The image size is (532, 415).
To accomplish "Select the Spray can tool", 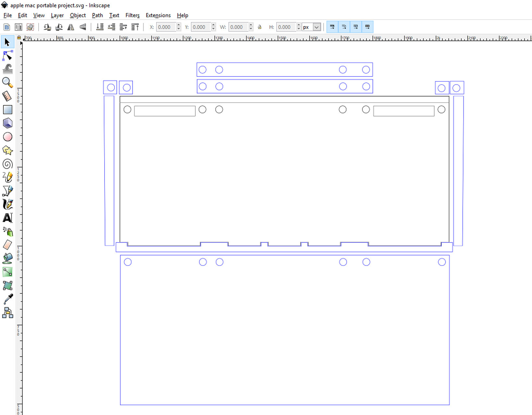I will pos(7,231).
